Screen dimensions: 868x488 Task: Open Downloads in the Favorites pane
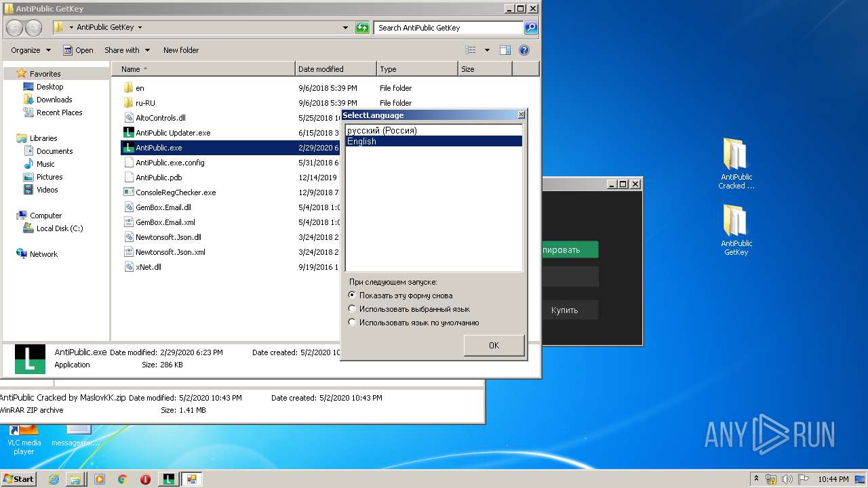point(54,100)
